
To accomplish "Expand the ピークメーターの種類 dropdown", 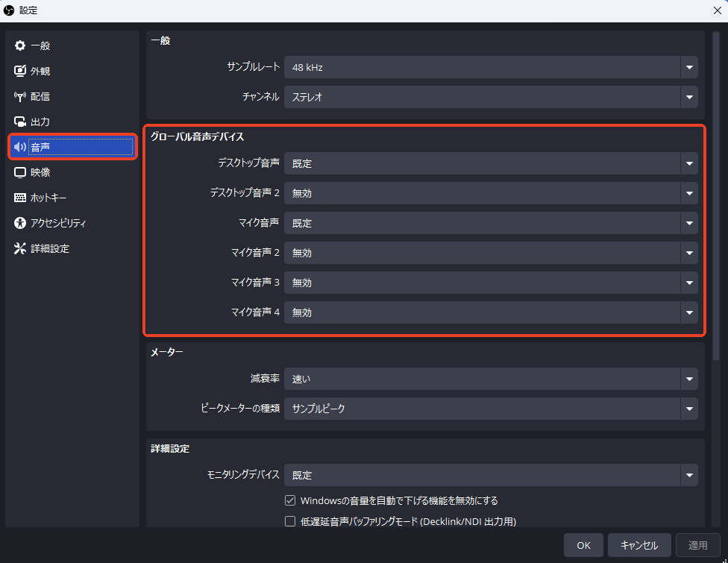I will click(491, 409).
